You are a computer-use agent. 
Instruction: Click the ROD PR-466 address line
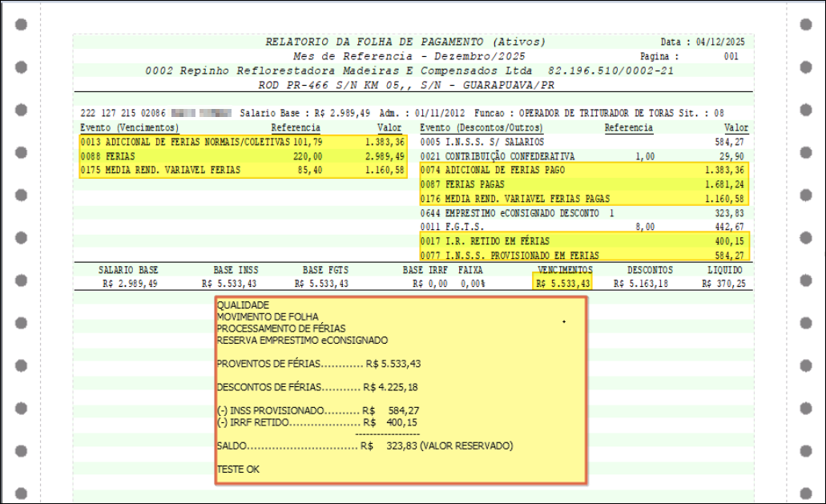(405, 84)
